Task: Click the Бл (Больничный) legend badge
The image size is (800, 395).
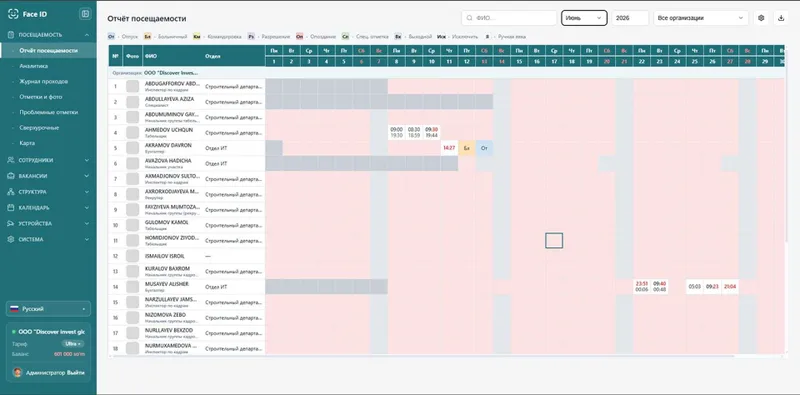Action: 147,37
